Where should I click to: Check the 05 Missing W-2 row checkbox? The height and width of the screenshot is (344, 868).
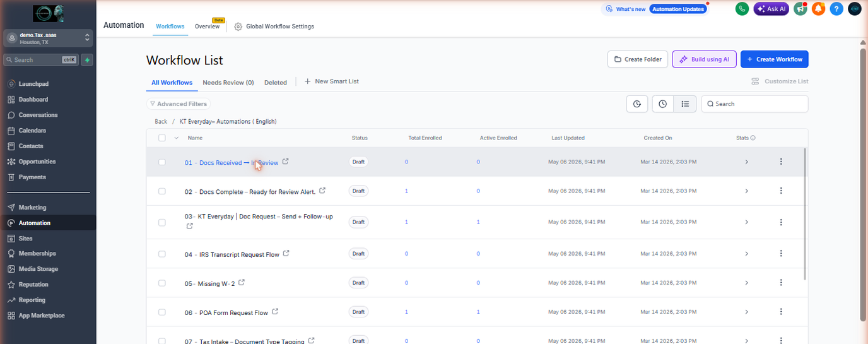coord(162,283)
